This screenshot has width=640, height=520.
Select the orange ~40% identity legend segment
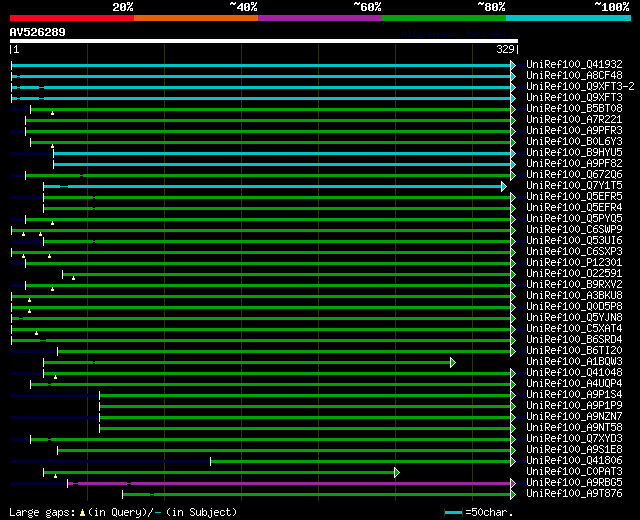click(x=195, y=17)
